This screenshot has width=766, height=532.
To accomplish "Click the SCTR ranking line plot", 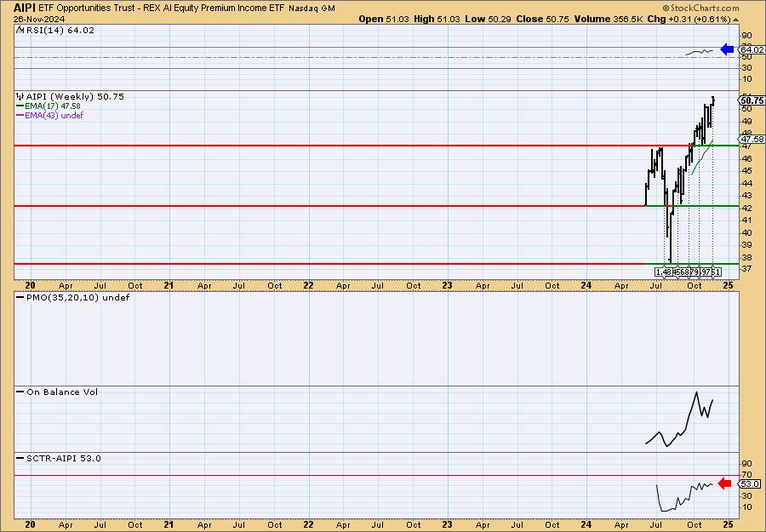I will (684, 498).
